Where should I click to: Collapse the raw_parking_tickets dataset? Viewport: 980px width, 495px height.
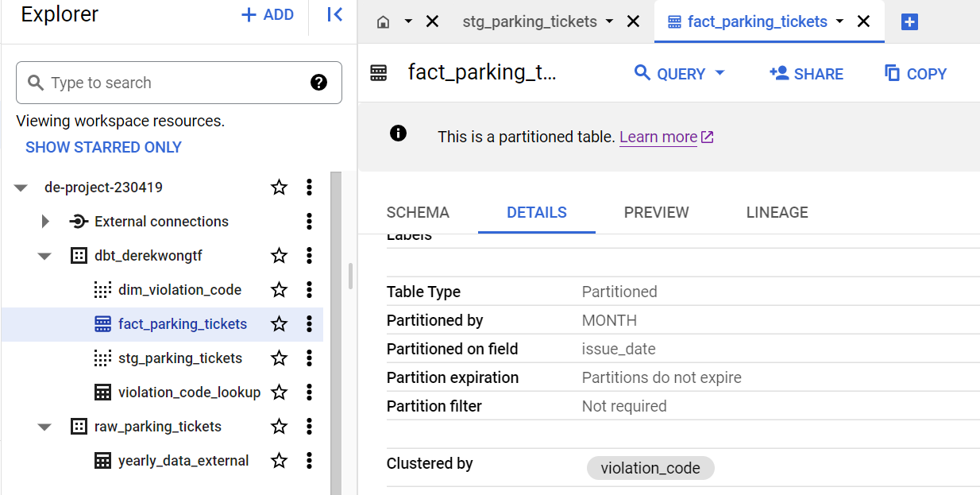pos(44,427)
